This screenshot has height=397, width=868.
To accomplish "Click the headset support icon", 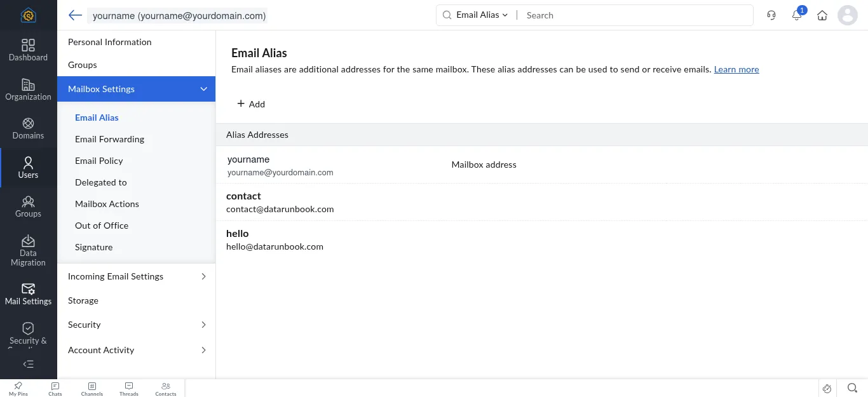I will click(x=771, y=15).
